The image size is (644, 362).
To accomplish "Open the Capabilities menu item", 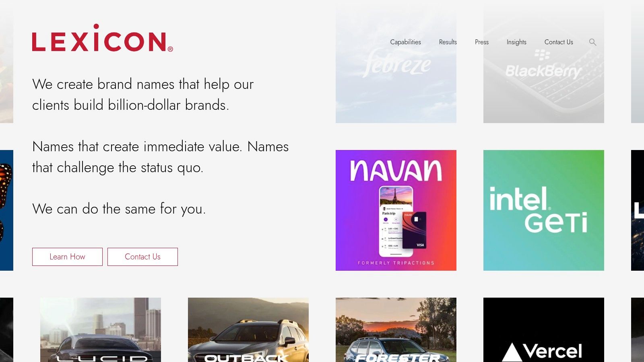I will click(405, 42).
